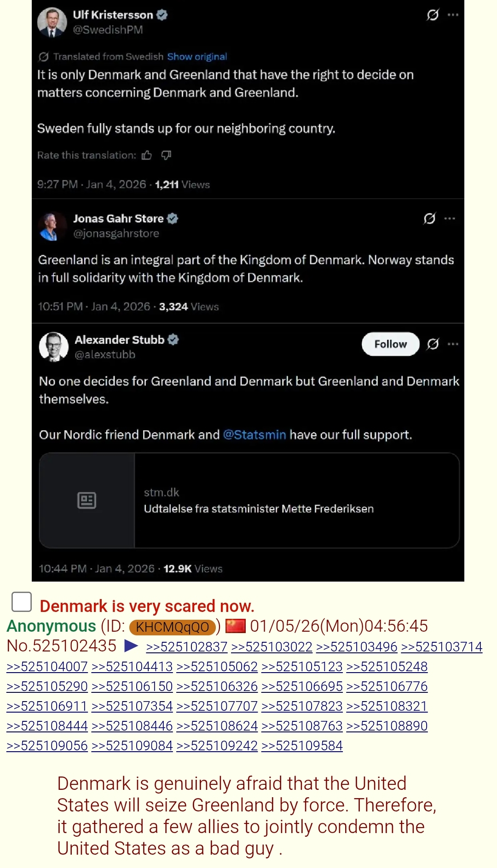Follow Alexander Stubb
The width and height of the screenshot is (497, 868).
pos(390,344)
